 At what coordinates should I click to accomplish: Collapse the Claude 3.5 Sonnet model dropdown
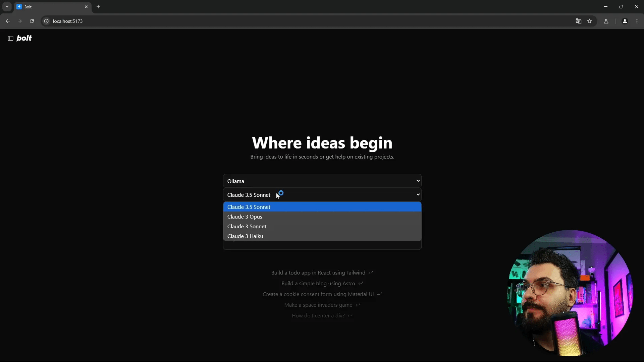(x=322, y=195)
